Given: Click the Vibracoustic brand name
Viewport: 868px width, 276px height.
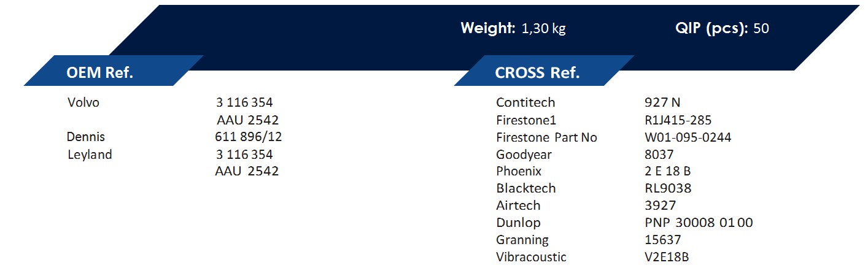Looking at the screenshot, I should (531, 257).
